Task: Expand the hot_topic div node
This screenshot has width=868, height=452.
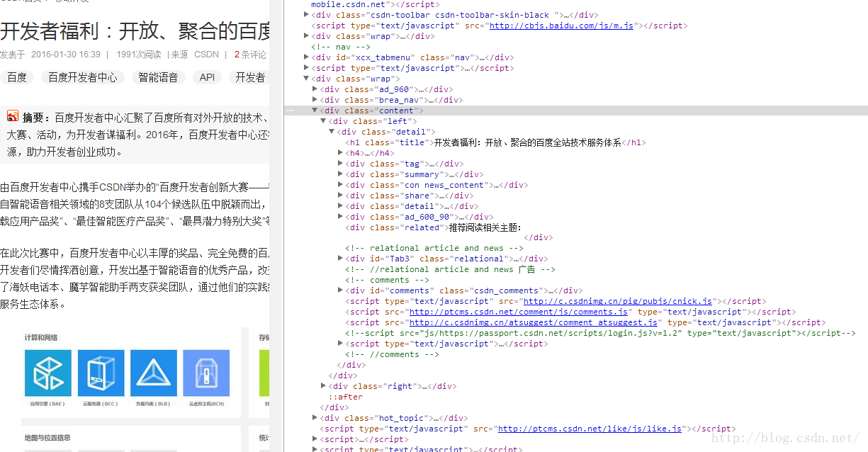Action: (x=315, y=418)
